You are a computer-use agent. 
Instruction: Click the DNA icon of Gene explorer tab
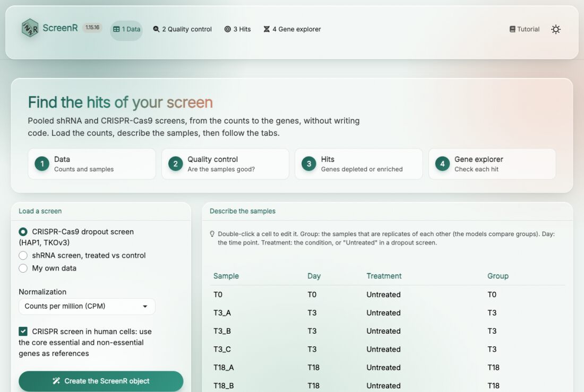coord(267,29)
